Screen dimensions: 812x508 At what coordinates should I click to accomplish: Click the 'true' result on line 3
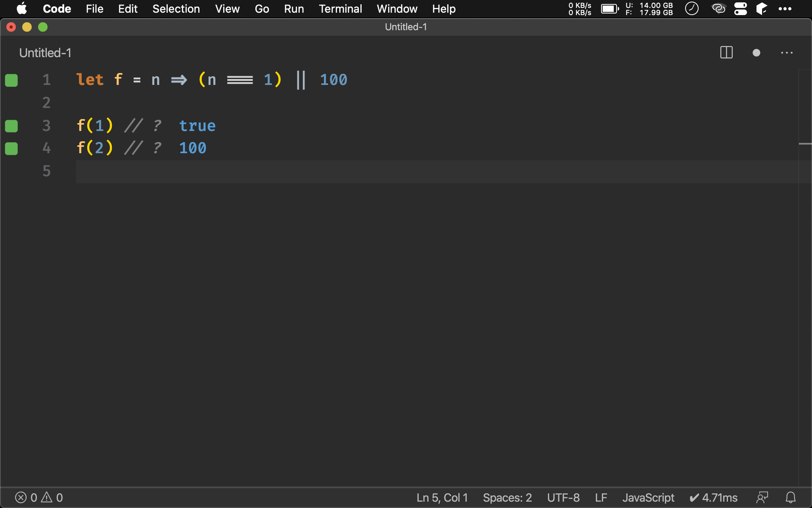tap(197, 126)
